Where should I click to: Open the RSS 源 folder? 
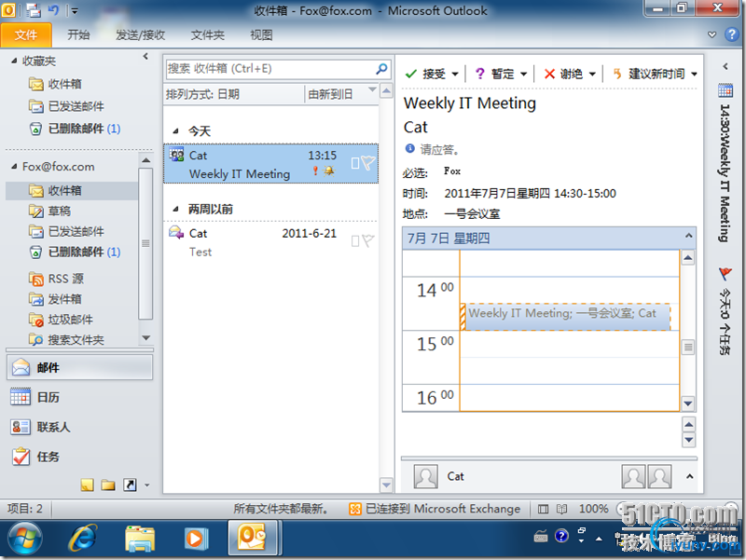point(56,279)
